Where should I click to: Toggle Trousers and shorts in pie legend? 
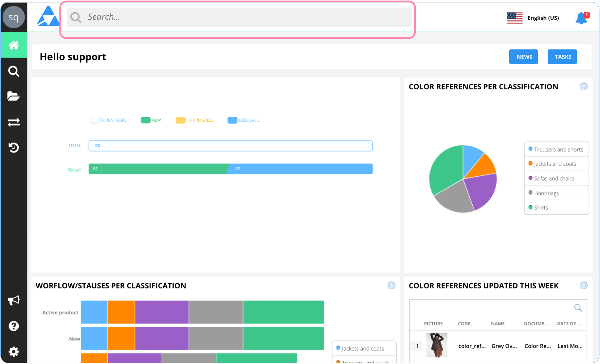point(556,149)
